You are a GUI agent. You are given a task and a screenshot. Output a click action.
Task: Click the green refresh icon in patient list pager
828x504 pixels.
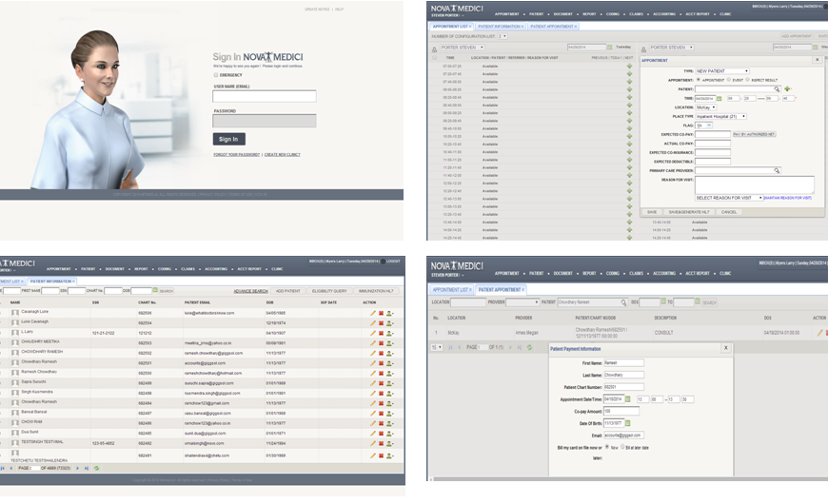[96, 468]
